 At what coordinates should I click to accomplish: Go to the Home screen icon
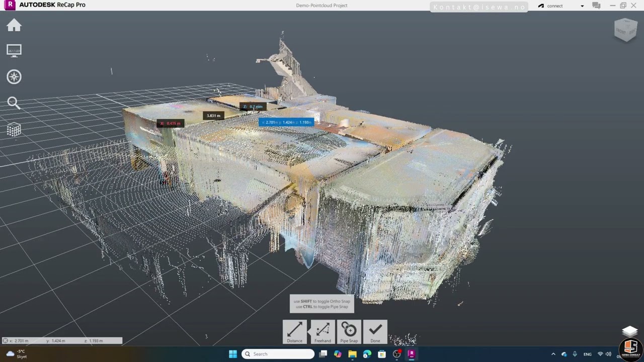[x=14, y=25]
